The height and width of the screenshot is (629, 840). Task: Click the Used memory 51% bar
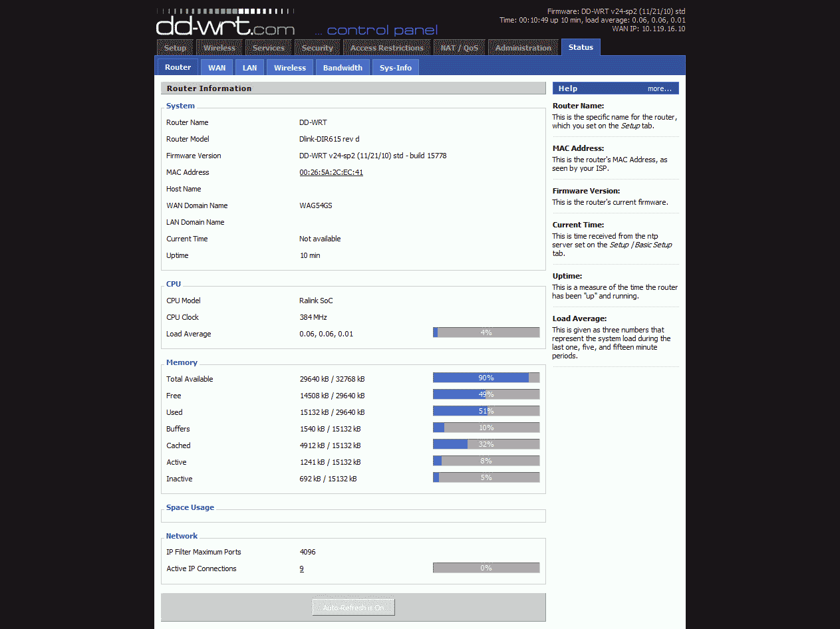(x=486, y=411)
